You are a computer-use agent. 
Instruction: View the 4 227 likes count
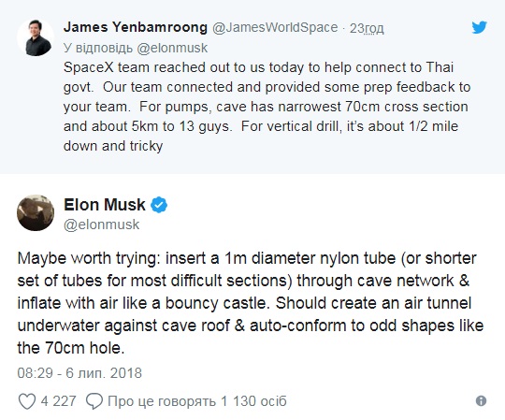[58, 401]
